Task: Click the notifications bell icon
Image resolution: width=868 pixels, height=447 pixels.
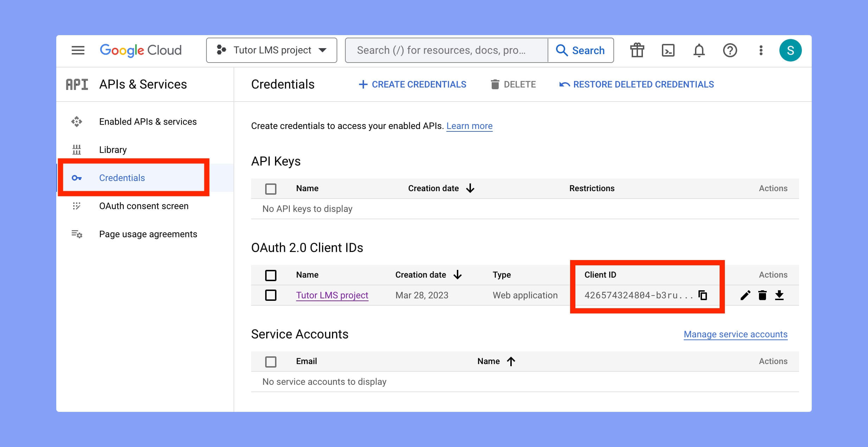Action: pyautogui.click(x=698, y=50)
